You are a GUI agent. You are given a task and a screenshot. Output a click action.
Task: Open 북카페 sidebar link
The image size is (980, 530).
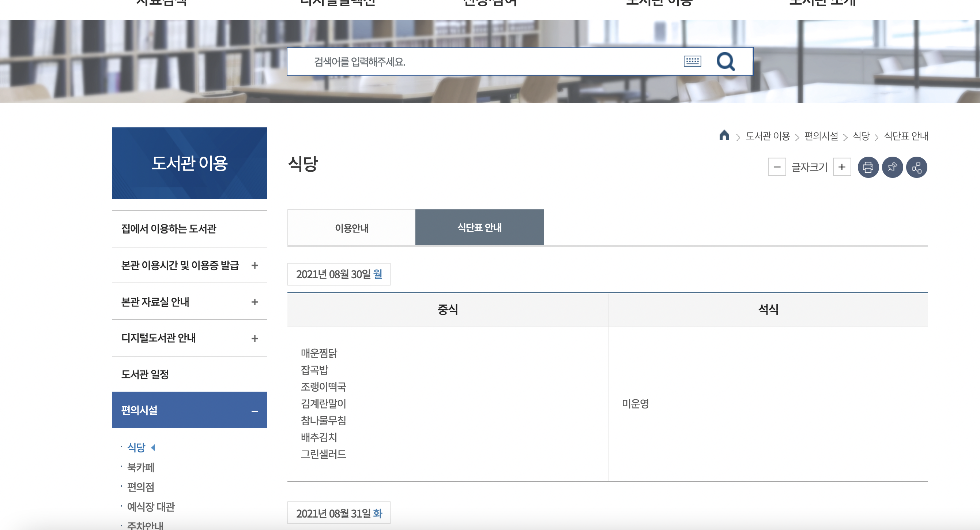(140, 467)
